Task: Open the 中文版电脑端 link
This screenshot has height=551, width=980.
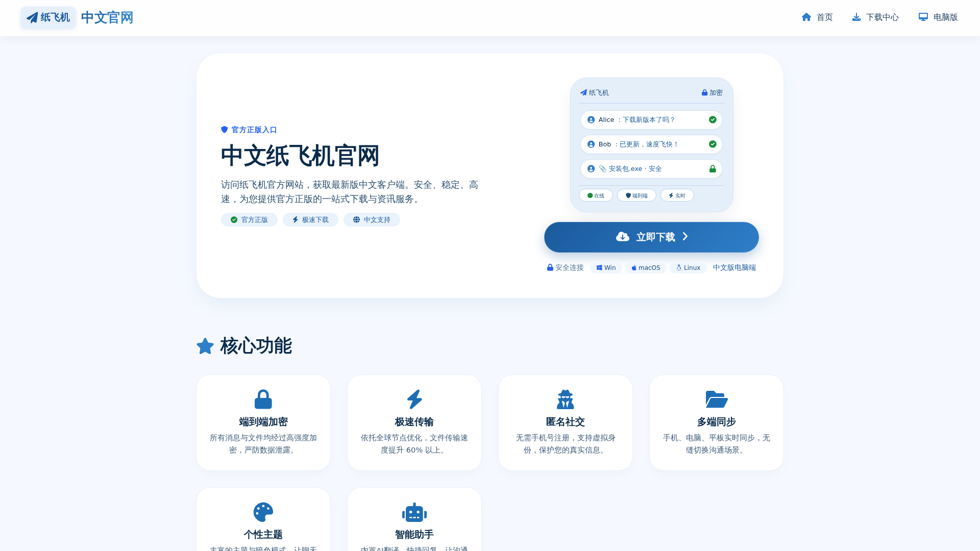Action: point(734,268)
